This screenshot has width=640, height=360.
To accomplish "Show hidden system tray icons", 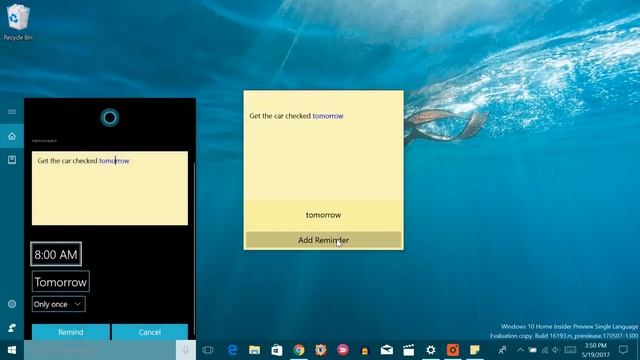I will click(x=520, y=350).
